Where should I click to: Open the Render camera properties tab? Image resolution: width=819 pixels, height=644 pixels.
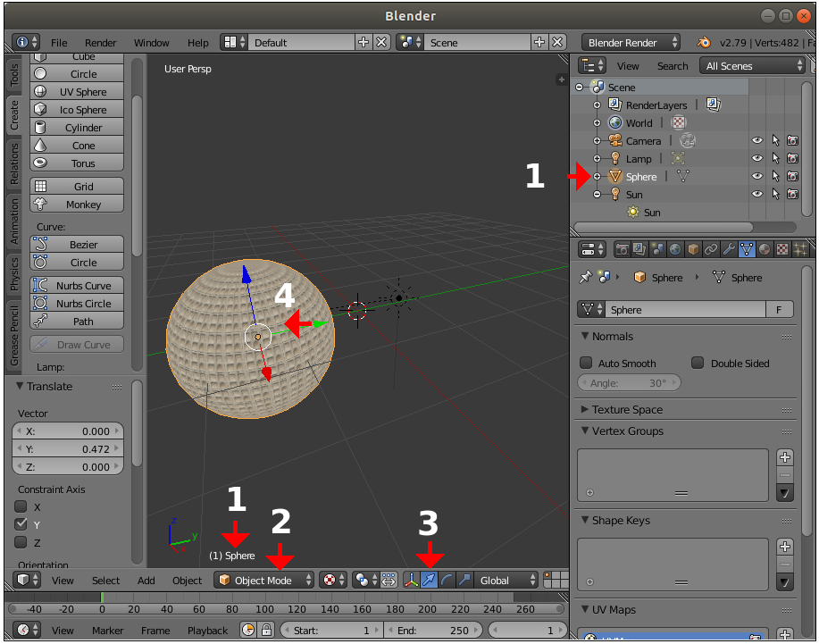(623, 250)
